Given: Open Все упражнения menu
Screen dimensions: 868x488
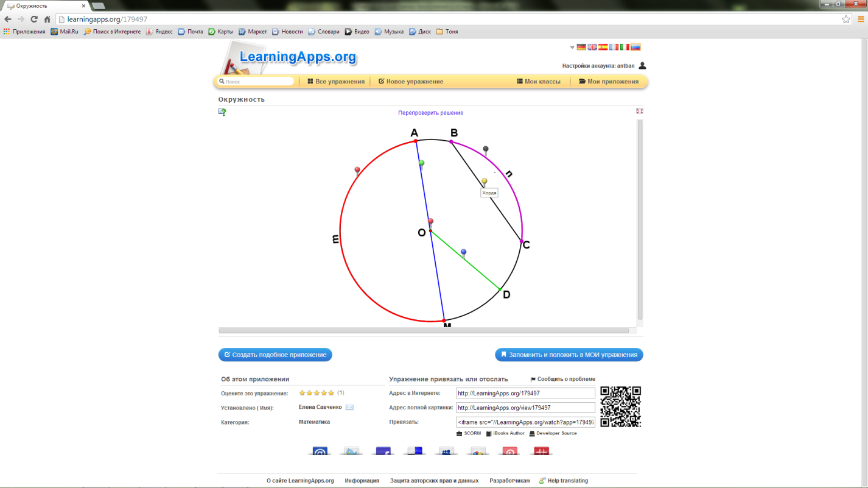Looking at the screenshot, I should coord(336,81).
